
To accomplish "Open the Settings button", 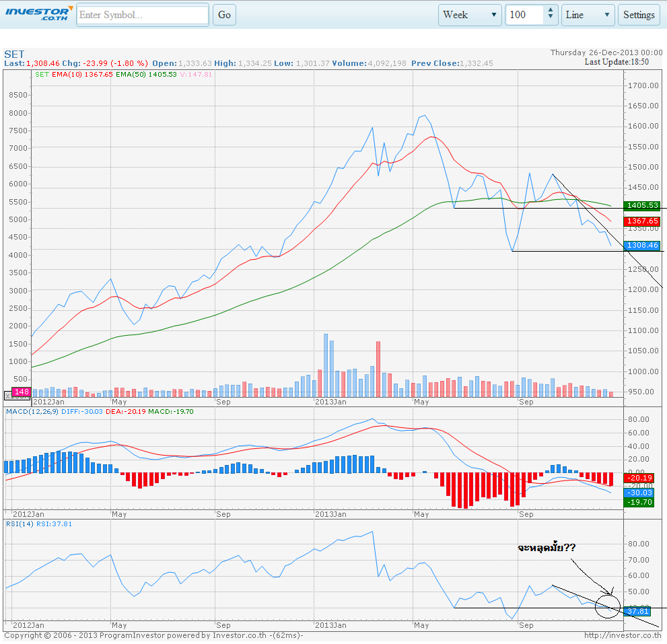I will click(639, 15).
